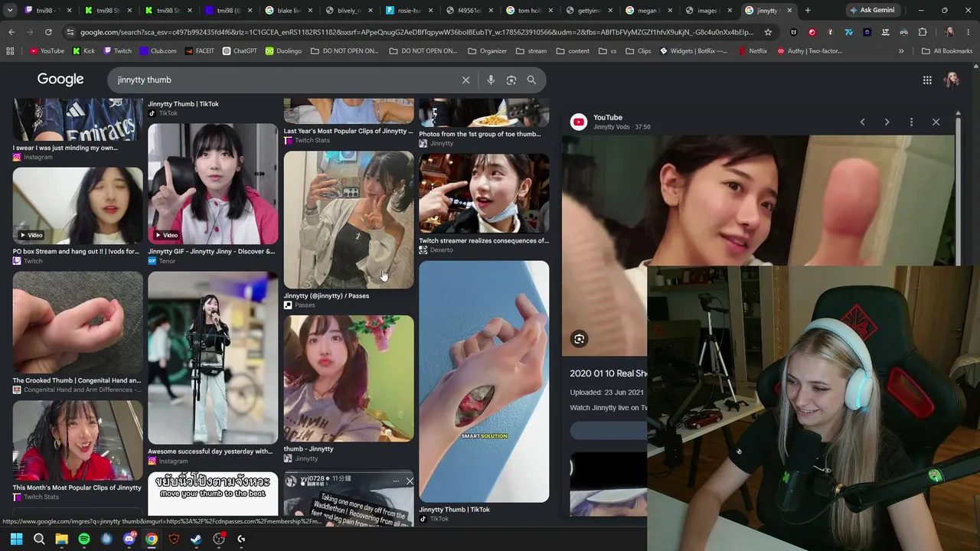The width and height of the screenshot is (980, 551).
Task: Bookmark this page with the star
Action: click(768, 32)
